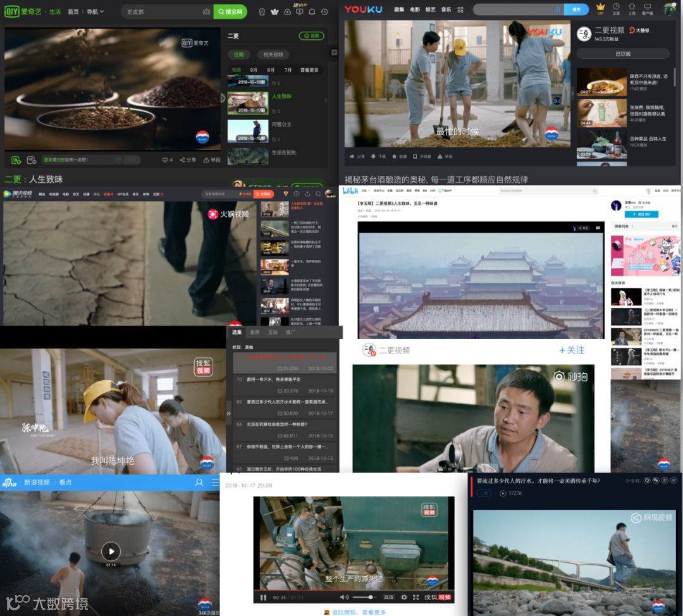Click the Tencent Video logo
The height and width of the screenshot is (616, 683).
18,194
